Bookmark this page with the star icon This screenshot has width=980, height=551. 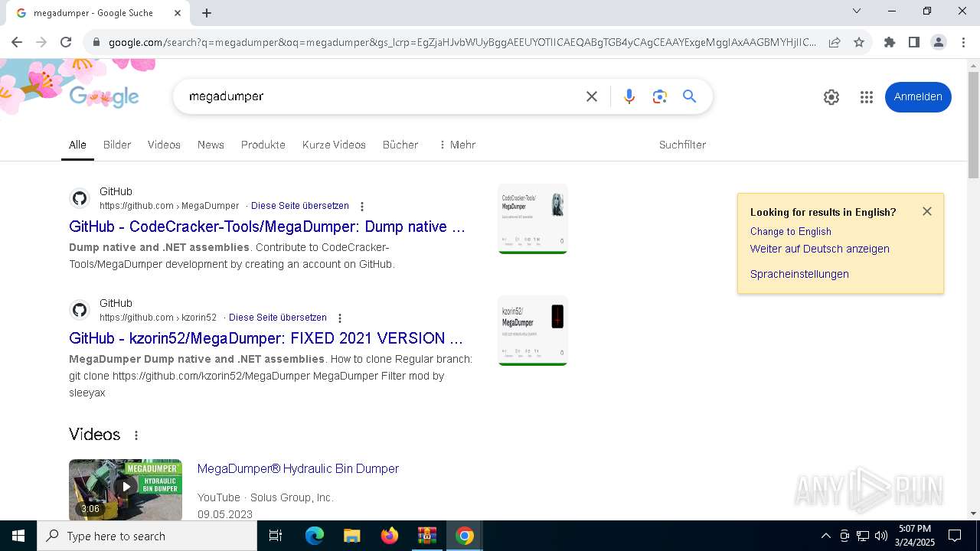859,42
